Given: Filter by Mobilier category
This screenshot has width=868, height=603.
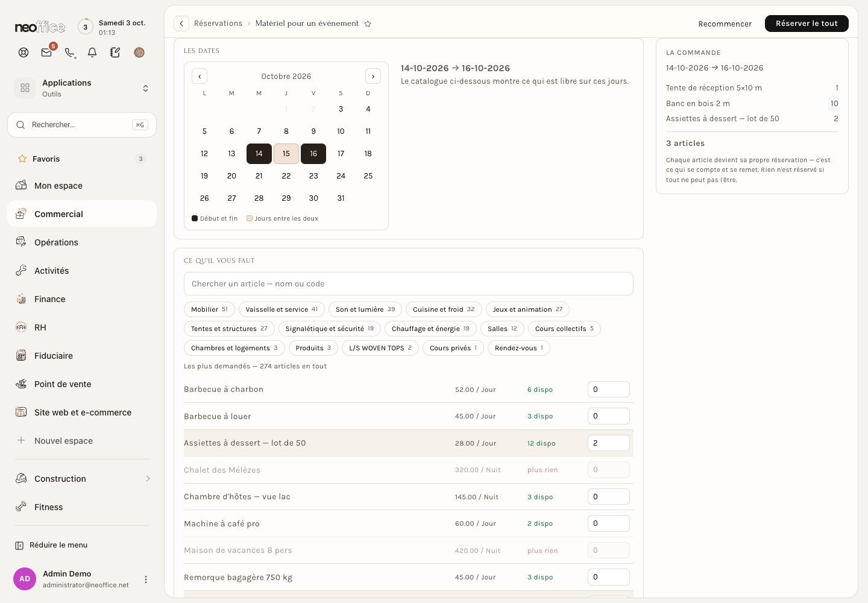Looking at the screenshot, I should [209, 309].
